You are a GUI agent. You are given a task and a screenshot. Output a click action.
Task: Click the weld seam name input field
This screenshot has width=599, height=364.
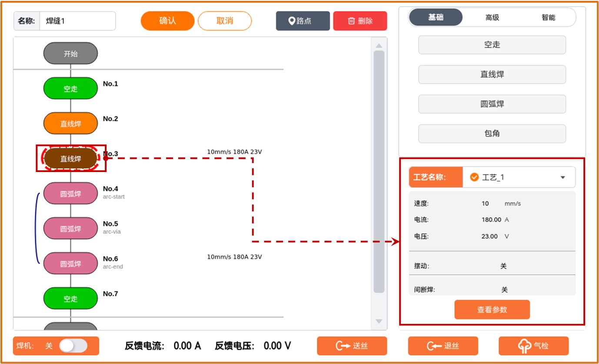tap(77, 21)
